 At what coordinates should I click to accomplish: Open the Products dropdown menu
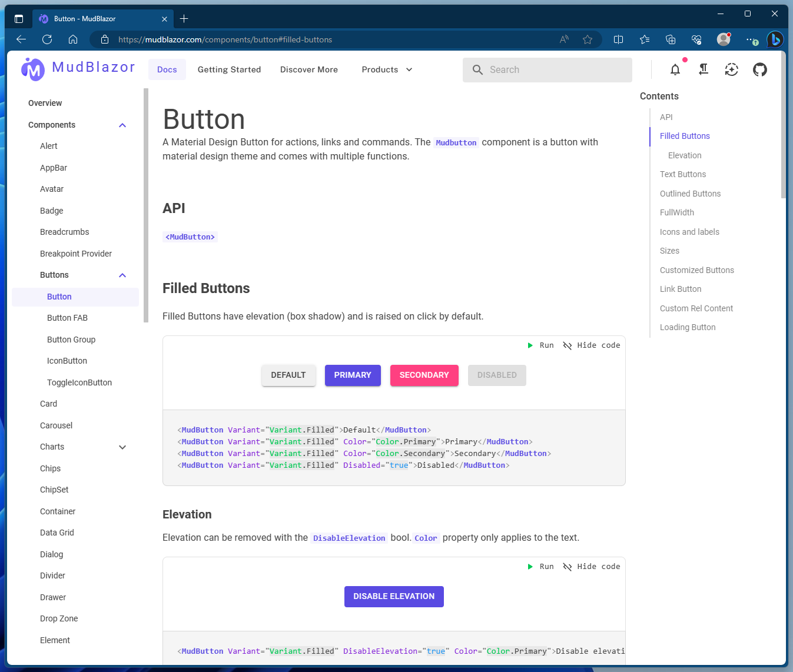coord(386,69)
